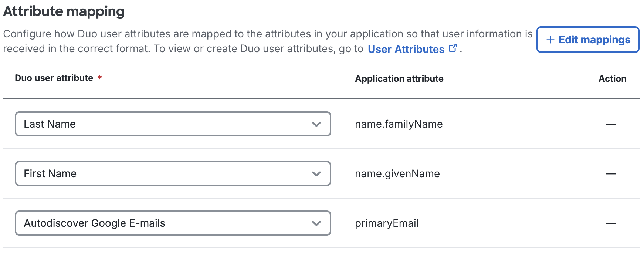Image resolution: width=644 pixels, height=253 pixels.
Task: Click the name.givenName attribute text
Action: (x=397, y=173)
